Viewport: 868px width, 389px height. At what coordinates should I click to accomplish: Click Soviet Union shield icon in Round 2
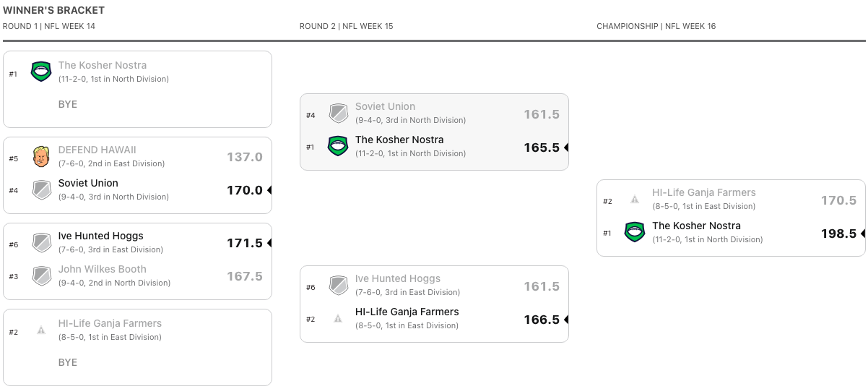(339, 114)
